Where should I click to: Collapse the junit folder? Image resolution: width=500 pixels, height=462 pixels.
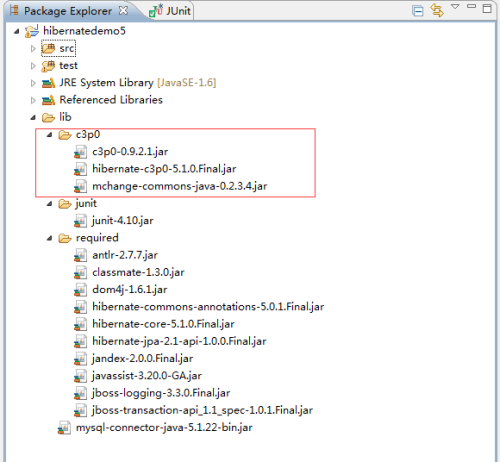49,204
